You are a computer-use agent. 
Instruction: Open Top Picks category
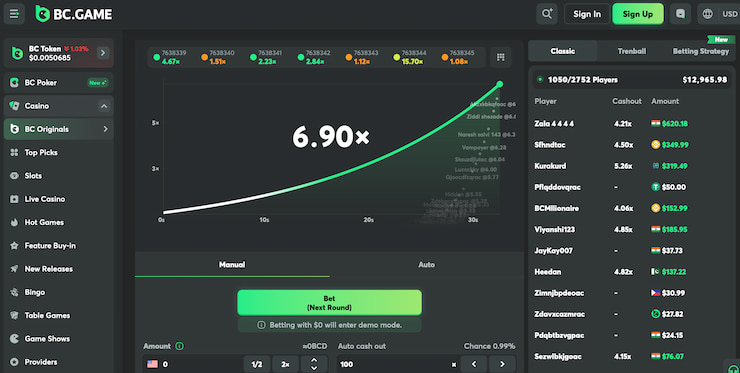tap(59, 152)
